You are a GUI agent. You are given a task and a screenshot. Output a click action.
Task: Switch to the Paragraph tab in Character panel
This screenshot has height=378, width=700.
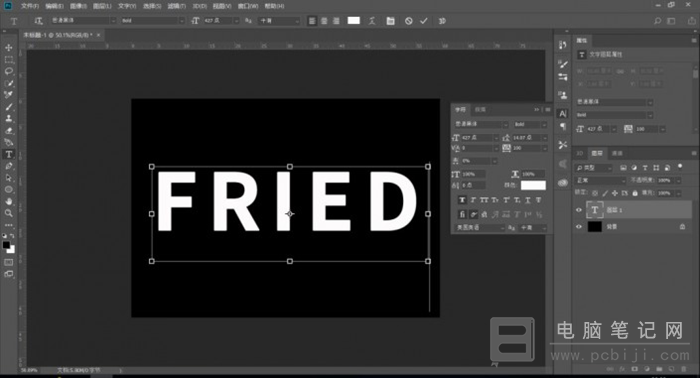click(x=480, y=109)
